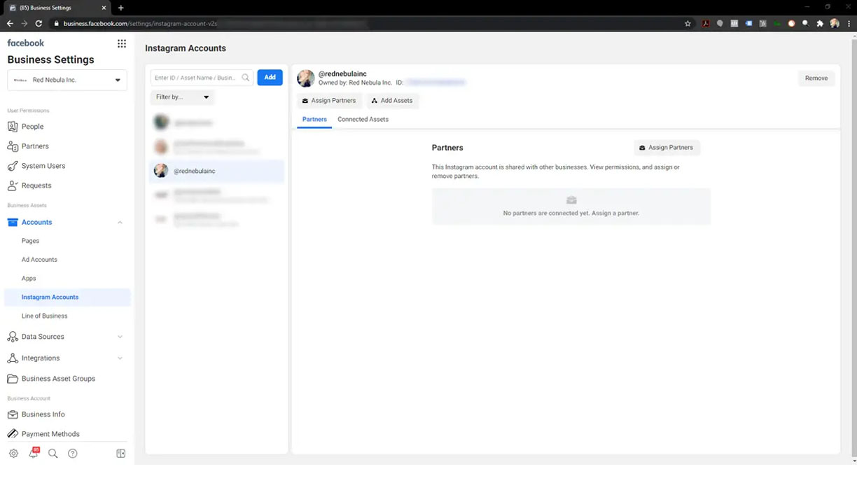This screenshot has height=504, width=857.
Task: Bookmark page with the star icon
Action: point(688,23)
